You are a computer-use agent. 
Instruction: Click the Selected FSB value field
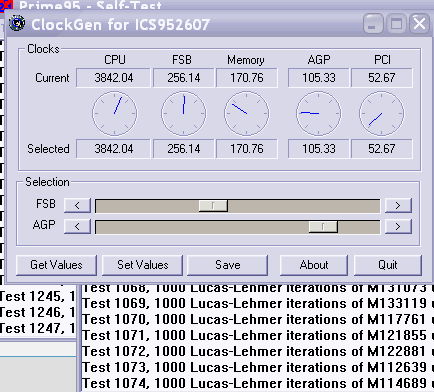click(x=184, y=149)
